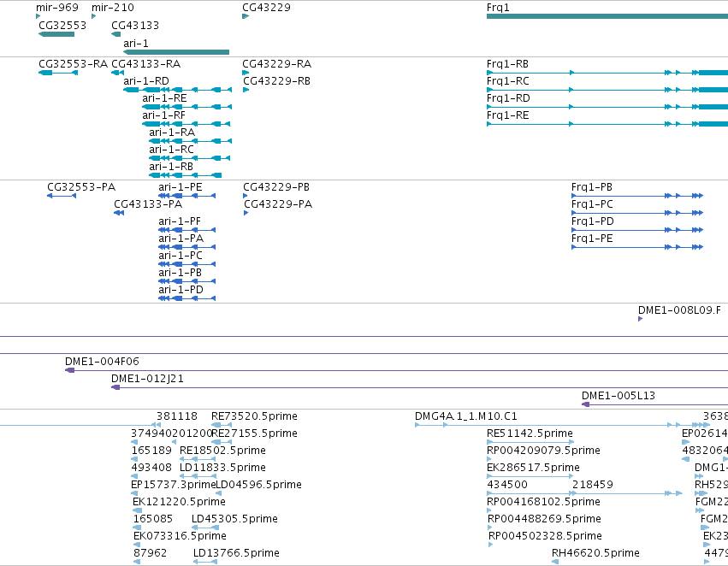This screenshot has height=566, width=728.
Task: Open EST RP004168102.5prime
Action: coord(488,510)
